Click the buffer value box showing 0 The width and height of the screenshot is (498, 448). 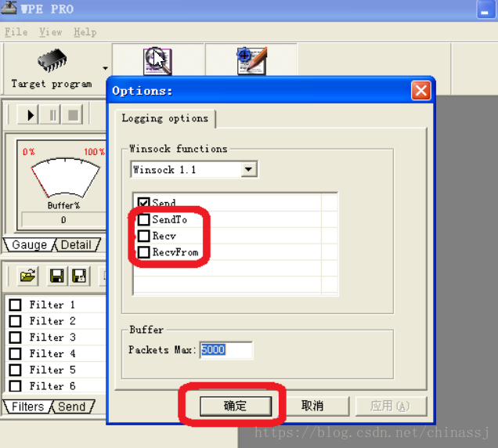pos(63,220)
